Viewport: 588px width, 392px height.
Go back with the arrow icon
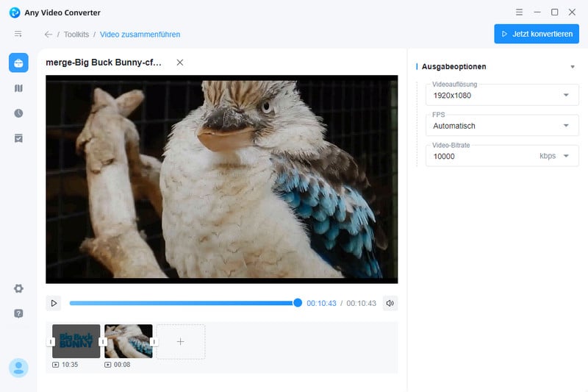tap(48, 35)
